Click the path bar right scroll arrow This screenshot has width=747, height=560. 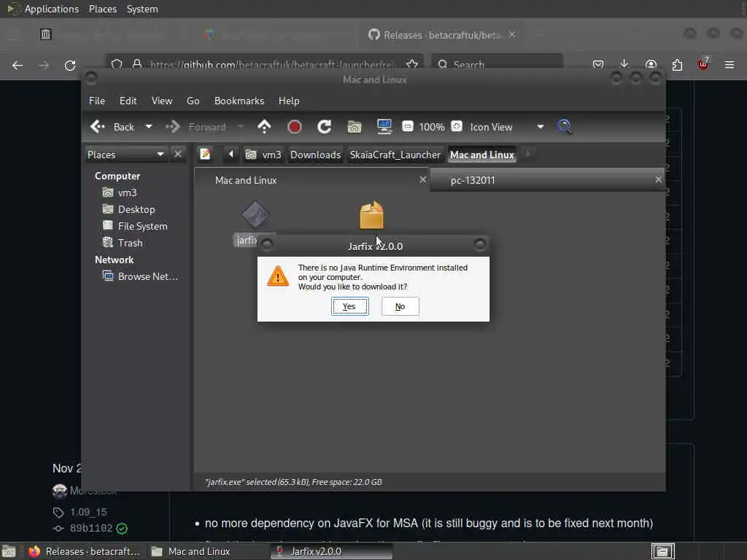tap(528, 155)
